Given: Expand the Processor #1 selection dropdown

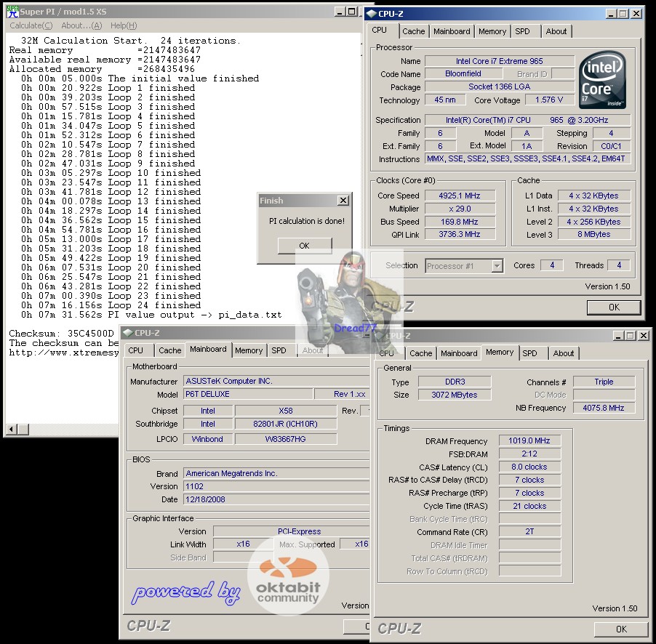Looking at the screenshot, I should [497, 266].
